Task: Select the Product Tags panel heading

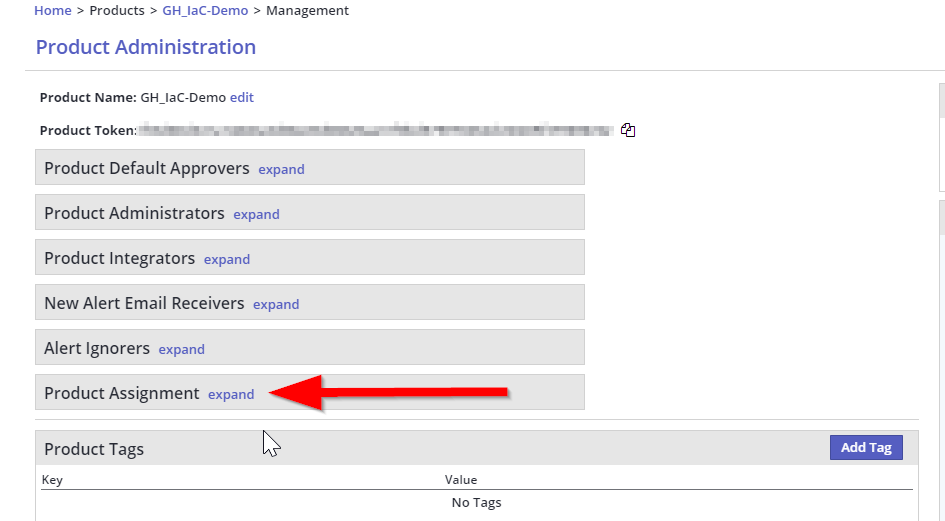Action: (94, 449)
